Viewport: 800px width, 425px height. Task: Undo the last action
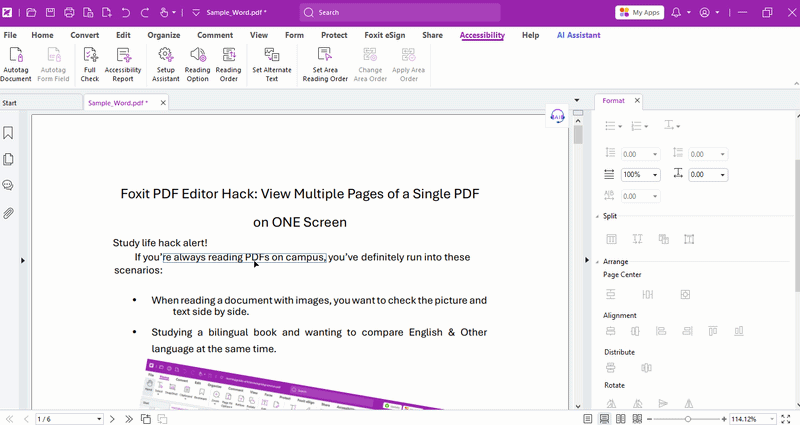(126, 12)
